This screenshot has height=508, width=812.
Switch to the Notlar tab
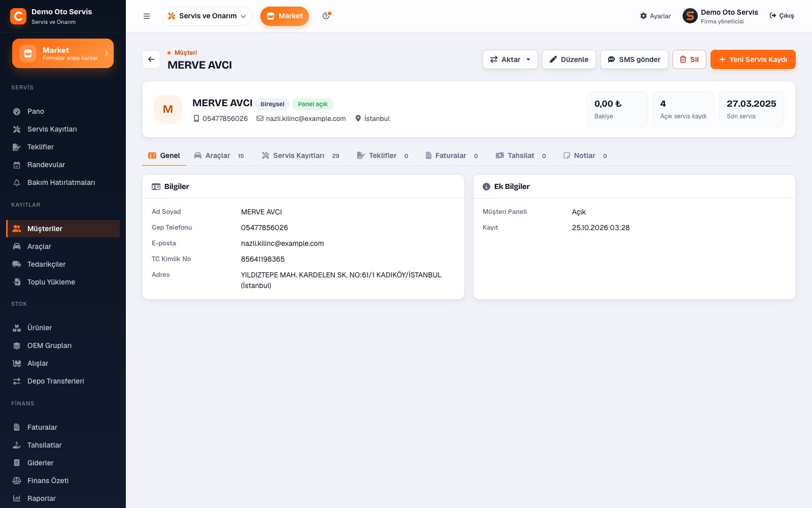pyautogui.click(x=585, y=155)
